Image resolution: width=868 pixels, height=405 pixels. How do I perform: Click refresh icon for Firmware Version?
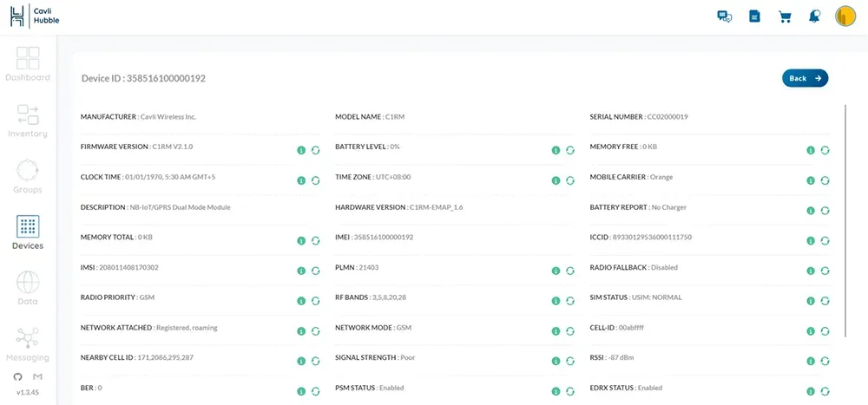[315, 150]
